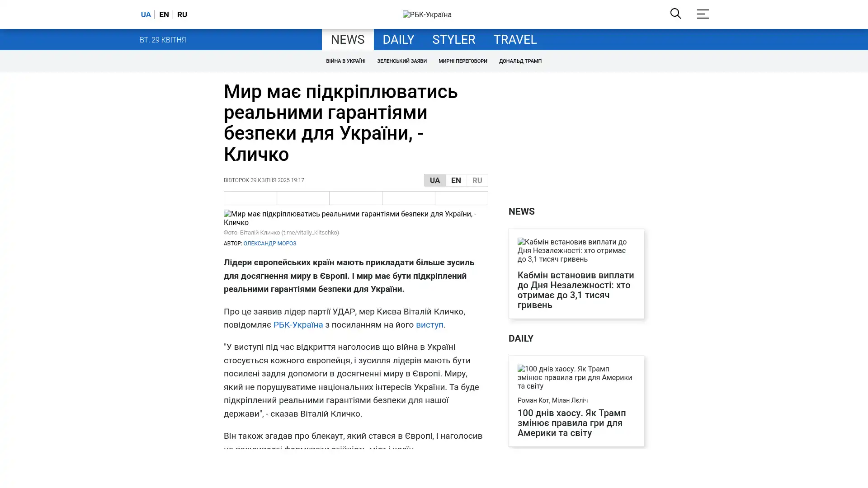This screenshot has width=868, height=488.
Task: Click the РБК-Україна link in text
Action: (298, 325)
